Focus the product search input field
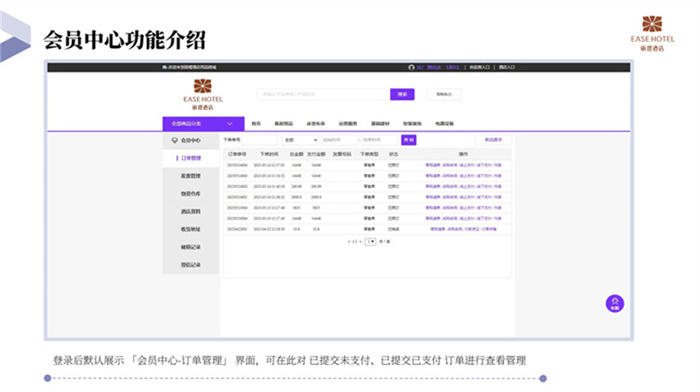This screenshot has height=392, width=700. point(323,94)
